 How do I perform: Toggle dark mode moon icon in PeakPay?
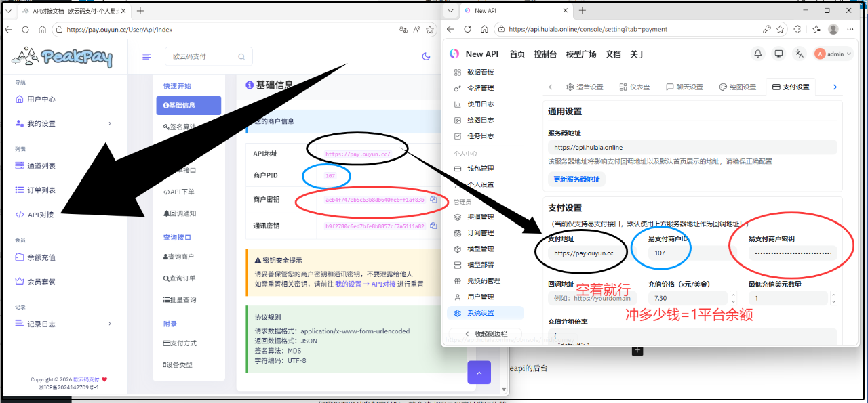pyautogui.click(x=427, y=56)
